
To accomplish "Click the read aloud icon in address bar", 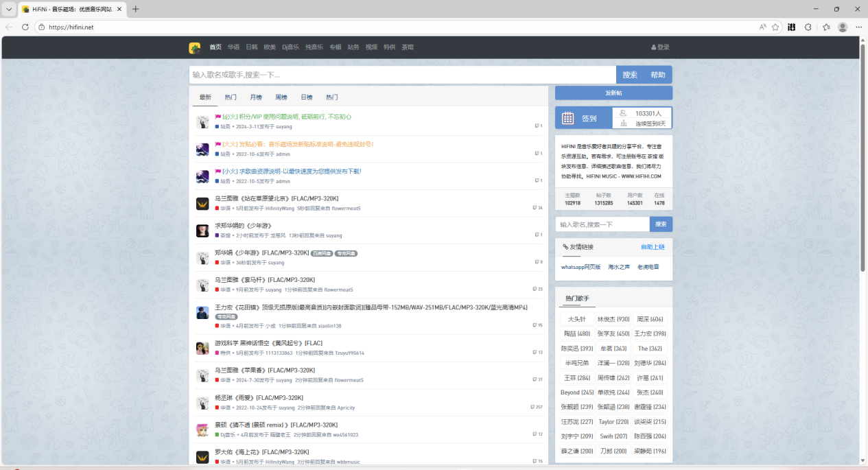I will tap(762, 27).
